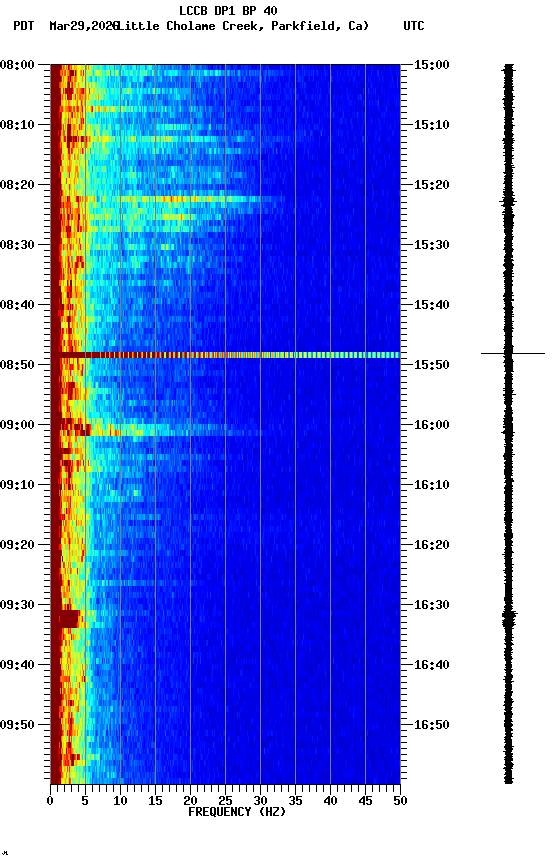Click the title text 'LCCB DP1 BP 40'
552x864 pixels.
228,10
